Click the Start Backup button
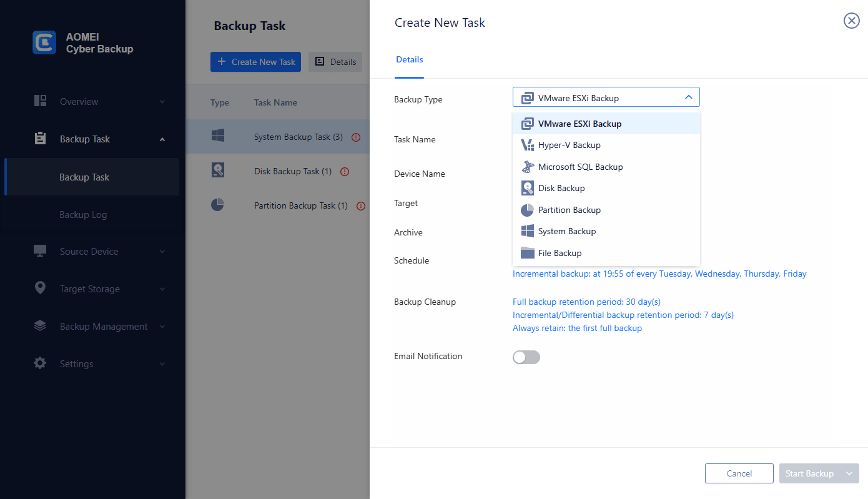Image resolution: width=868 pixels, height=499 pixels. pyautogui.click(x=809, y=473)
